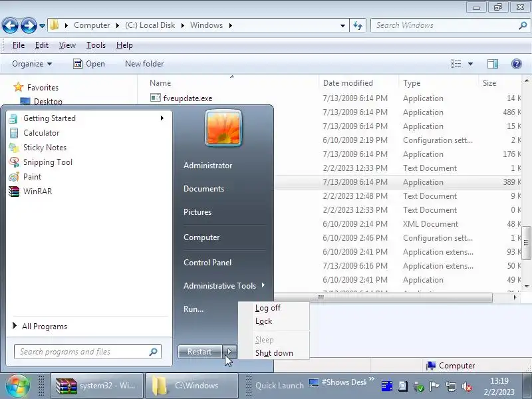Expand Getting Started submenu arrow

tap(162, 118)
